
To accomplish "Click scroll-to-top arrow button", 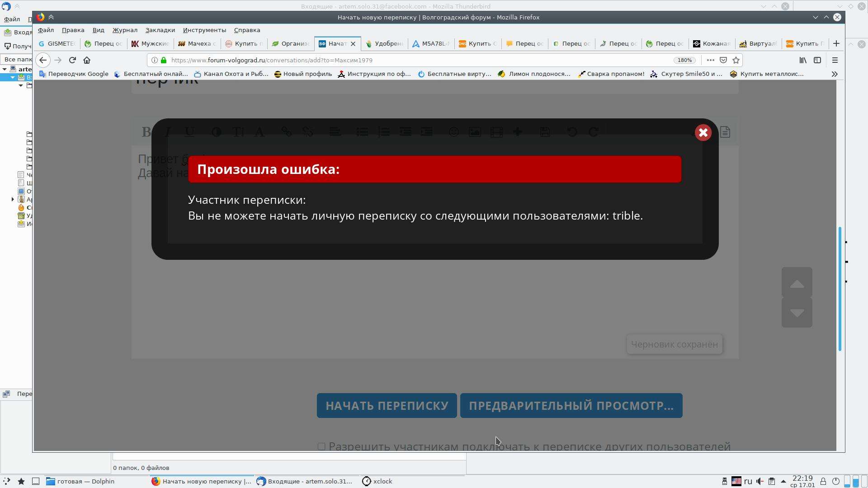I will [x=797, y=283].
